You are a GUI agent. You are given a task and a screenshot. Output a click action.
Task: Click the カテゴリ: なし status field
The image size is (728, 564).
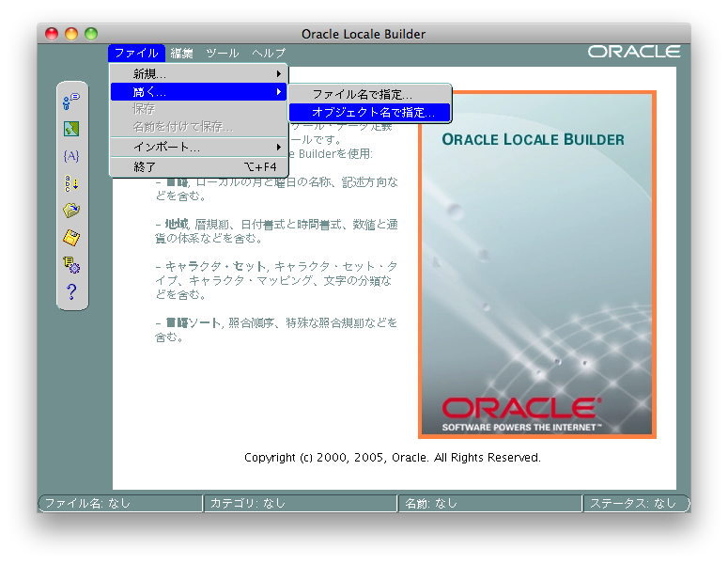(x=301, y=503)
